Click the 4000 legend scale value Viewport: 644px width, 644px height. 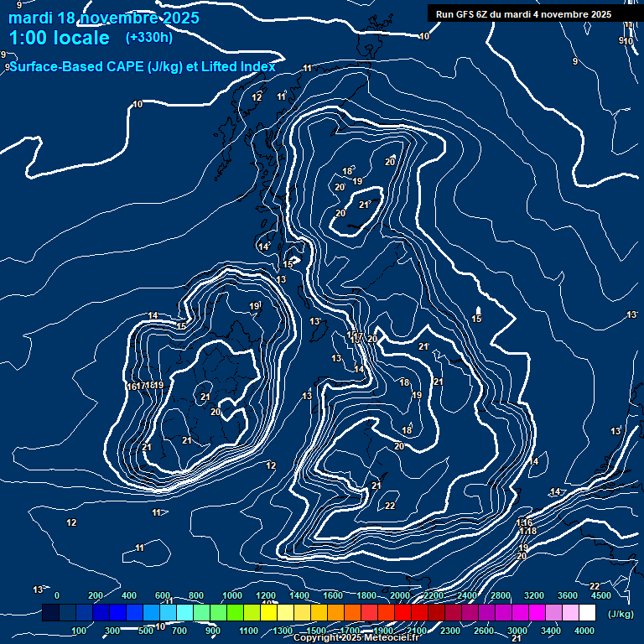[x=584, y=631]
